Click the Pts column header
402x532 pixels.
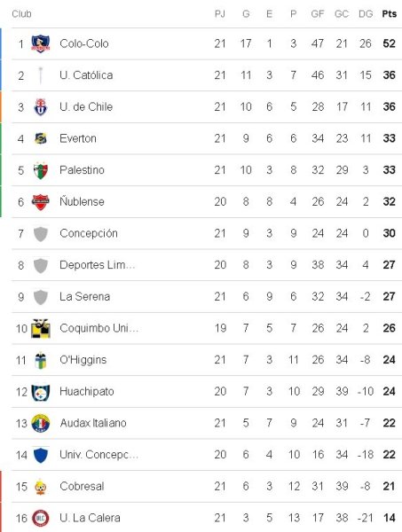(390, 14)
